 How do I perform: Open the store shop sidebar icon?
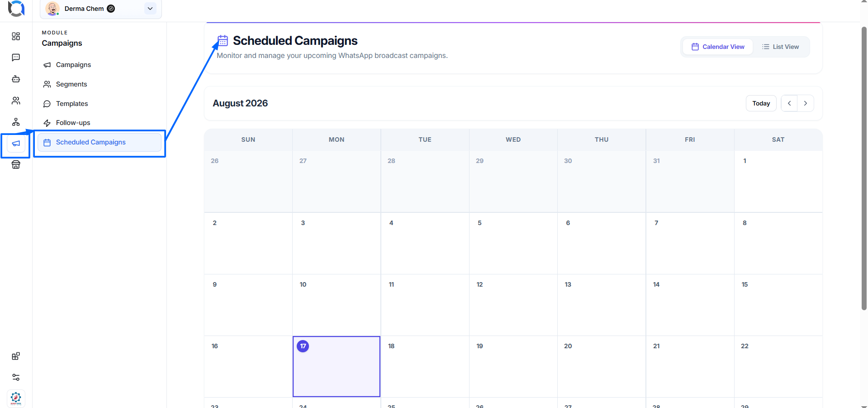point(16,165)
